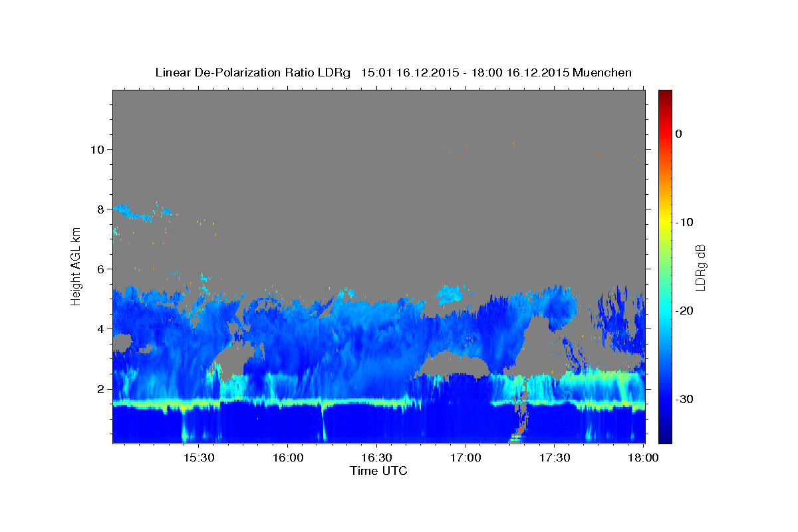
Task: Click the 17:30 time tick label
Action: click(554, 458)
